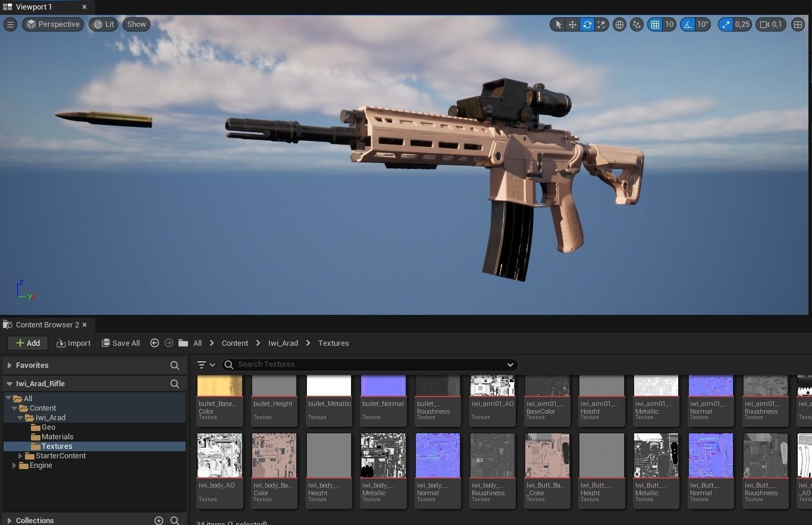Select the bullet_Base Color texture asset
The height and width of the screenshot is (525, 812).
pos(220,400)
